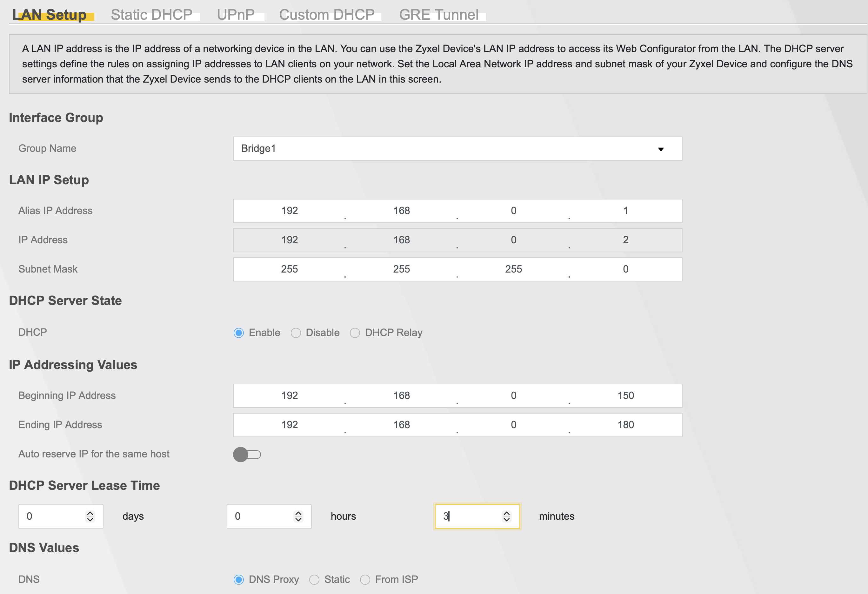
Task: Select the DHCP Relay radio button
Action: [355, 333]
